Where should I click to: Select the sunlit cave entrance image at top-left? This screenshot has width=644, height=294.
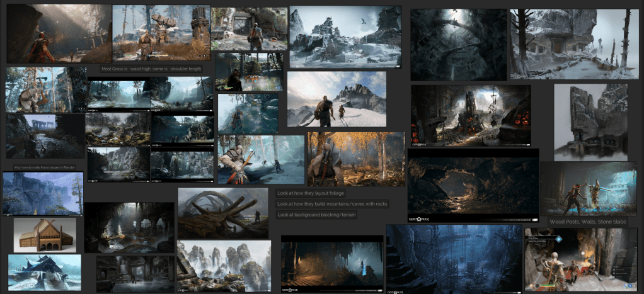pyautogui.click(x=59, y=33)
